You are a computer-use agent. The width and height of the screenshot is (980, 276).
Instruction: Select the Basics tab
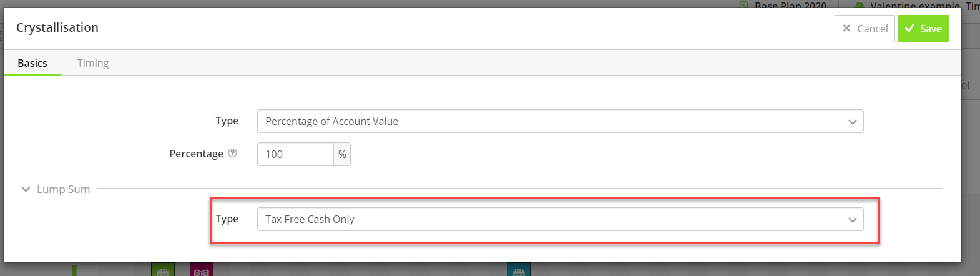(x=32, y=63)
